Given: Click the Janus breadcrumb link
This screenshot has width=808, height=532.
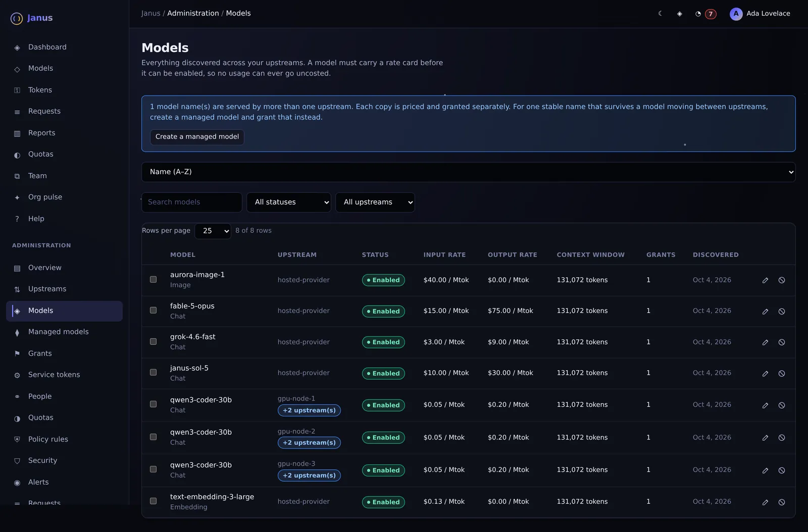Looking at the screenshot, I should pos(150,14).
